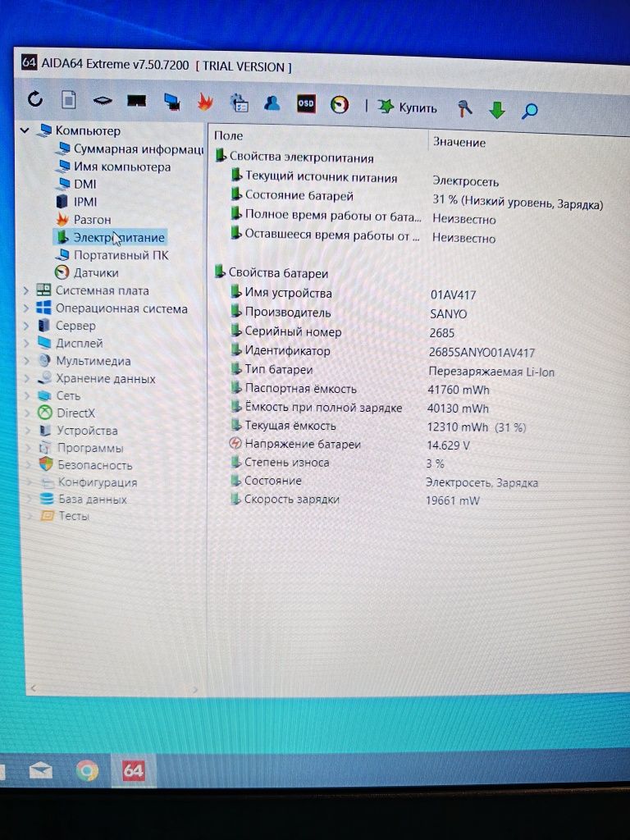Image resolution: width=630 pixels, height=840 pixels.
Task: Select Суммарная информация in tree
Action: click(130, 148)
